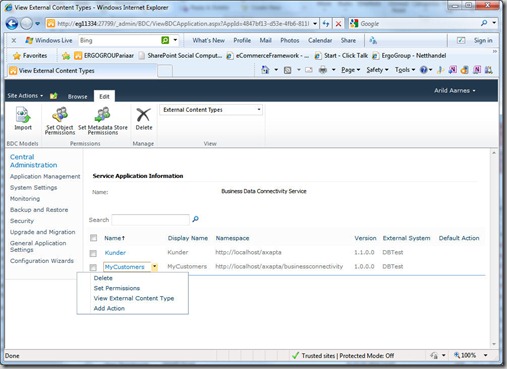
Task: Sort by the Name column header
Action: click(114, 238)
